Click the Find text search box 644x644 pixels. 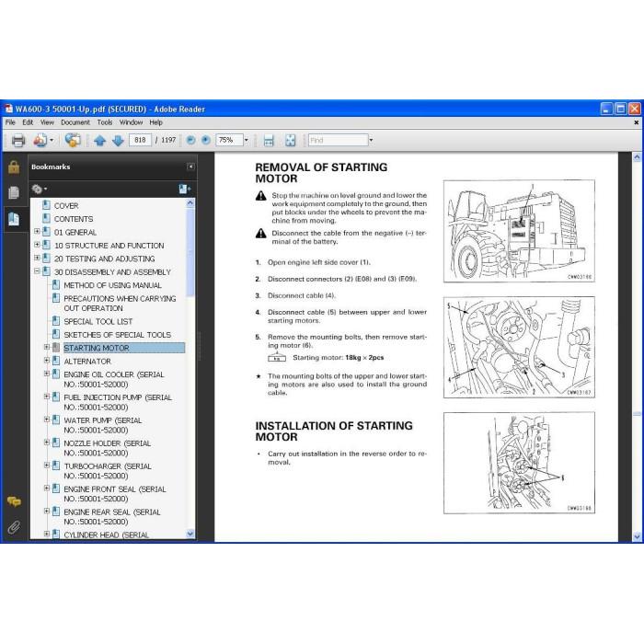[338, 141]
